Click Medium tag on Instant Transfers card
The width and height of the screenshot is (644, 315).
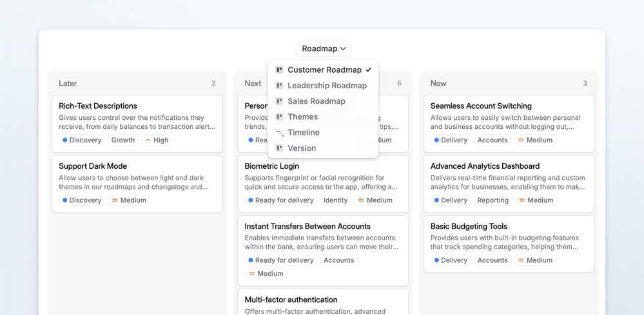coord(266,274)
